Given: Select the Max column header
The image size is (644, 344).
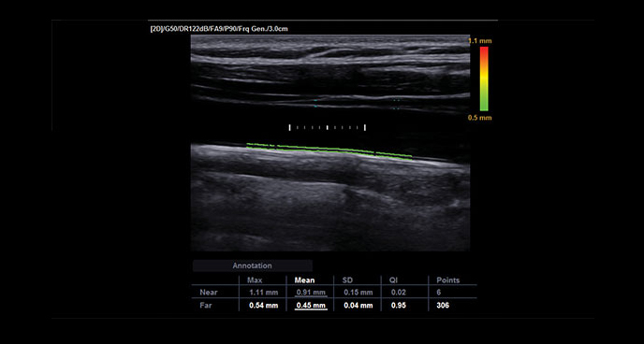Looking at the screenshot, I should tap(255, 280).
